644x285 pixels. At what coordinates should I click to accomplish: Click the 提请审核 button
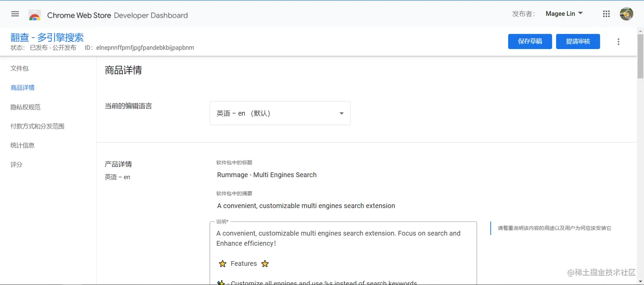click(x=578, y=41)
